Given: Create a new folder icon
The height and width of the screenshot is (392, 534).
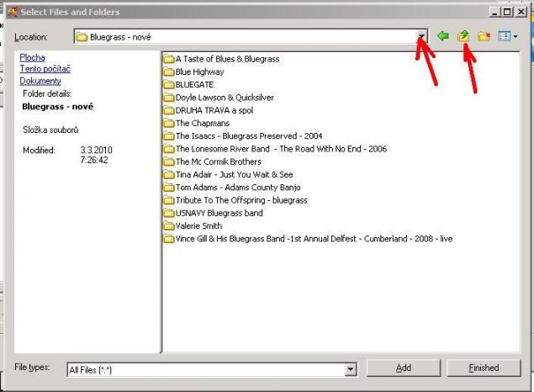Looking at the screenshot, I should pos(484,36).
